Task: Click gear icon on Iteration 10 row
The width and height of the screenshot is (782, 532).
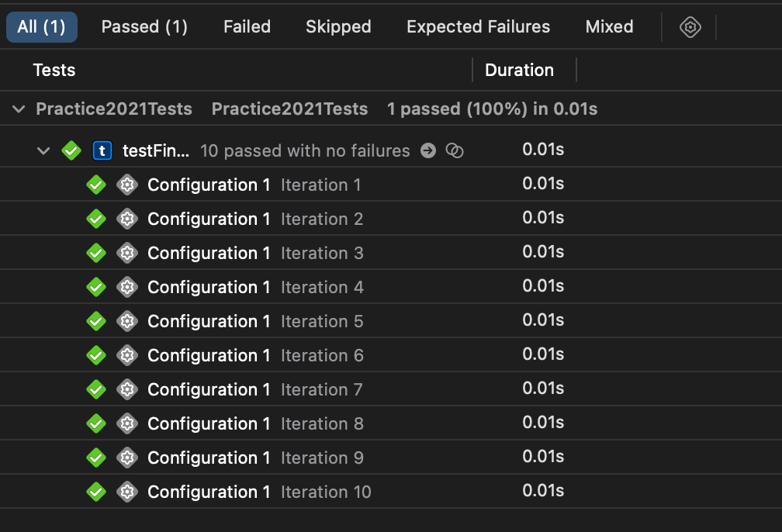Action: pos(127,492)
